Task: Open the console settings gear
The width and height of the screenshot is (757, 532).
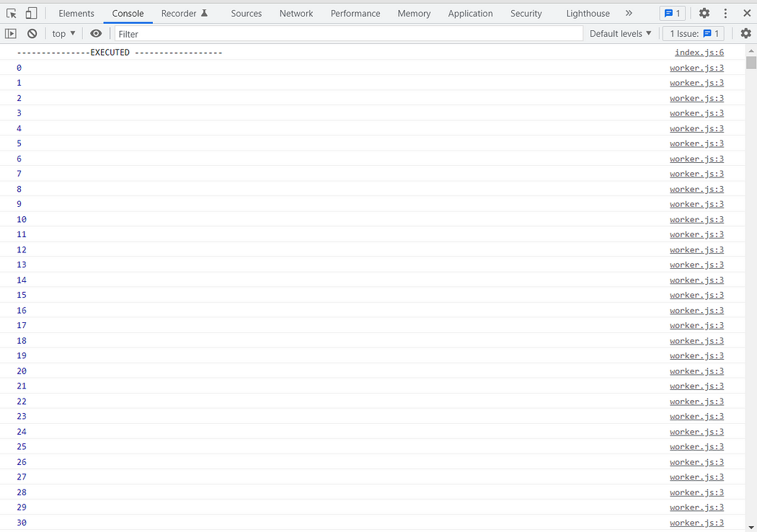Action: tap(746, 33)
